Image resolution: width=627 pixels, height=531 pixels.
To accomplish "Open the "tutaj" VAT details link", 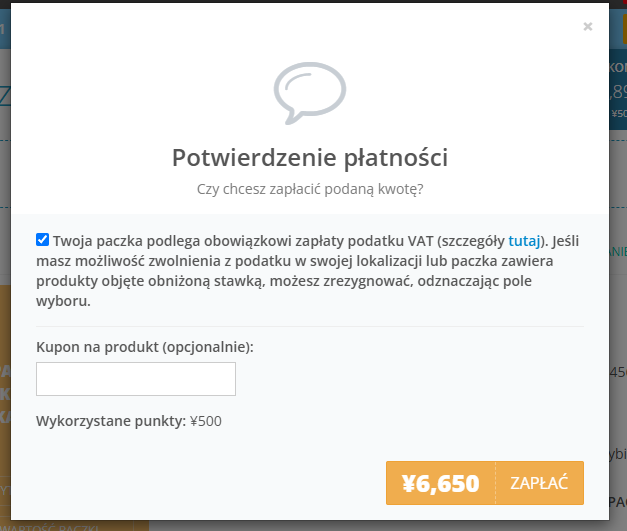I will coord(524,241).
